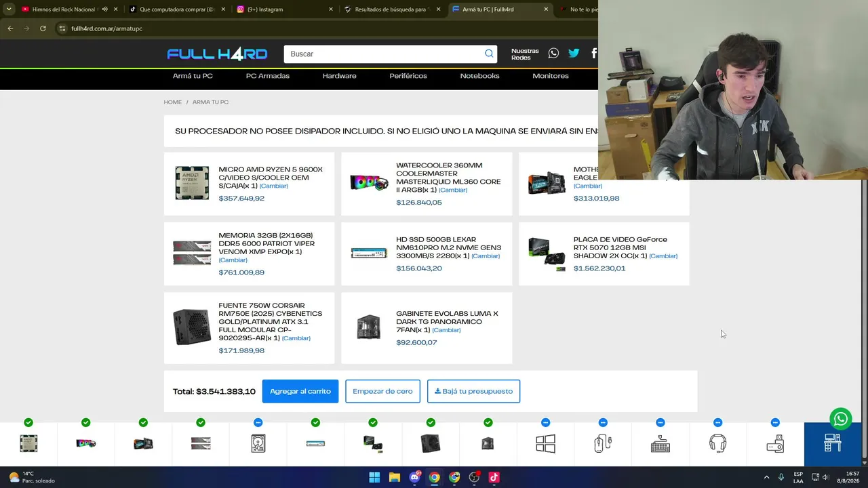Screen dimensions: 868x488
Task: Open the desk setup summary icon
Action: [833, 442]
